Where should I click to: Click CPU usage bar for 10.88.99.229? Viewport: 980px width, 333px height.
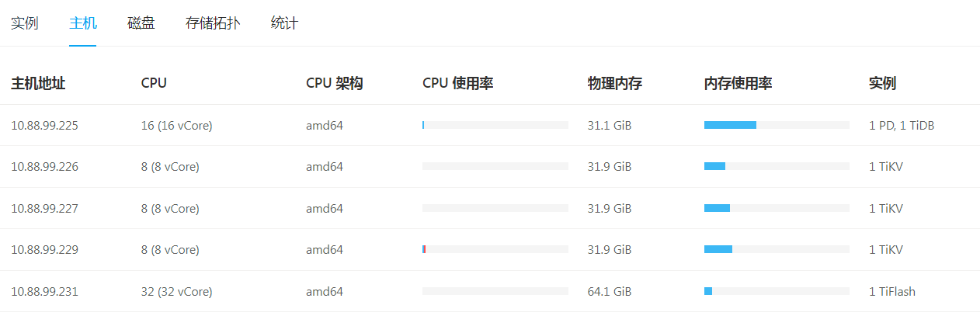click(495, 249)
